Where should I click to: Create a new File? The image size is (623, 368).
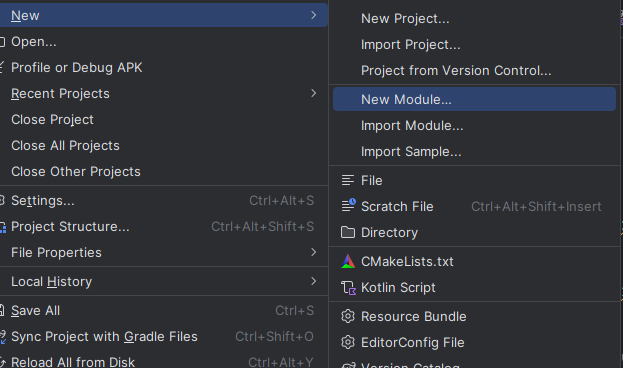coord(474,180)
